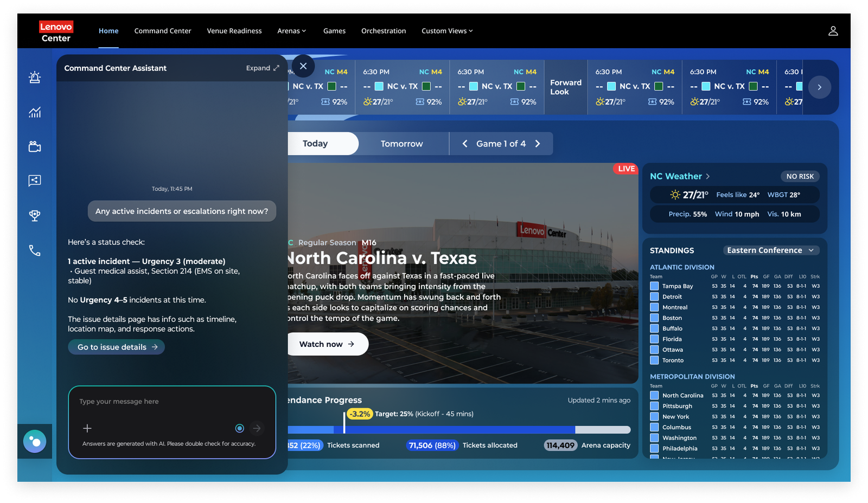Viewport: 868px width, 503px height.
Task: Expand the Command Center Assistant panel
Action: [263, 68]
